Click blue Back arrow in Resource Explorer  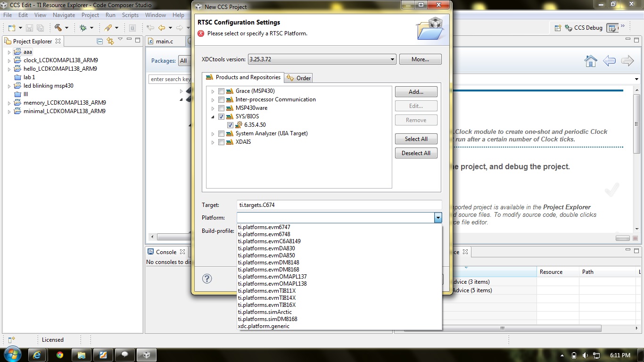pyautogui.click(x=609, y=61)
